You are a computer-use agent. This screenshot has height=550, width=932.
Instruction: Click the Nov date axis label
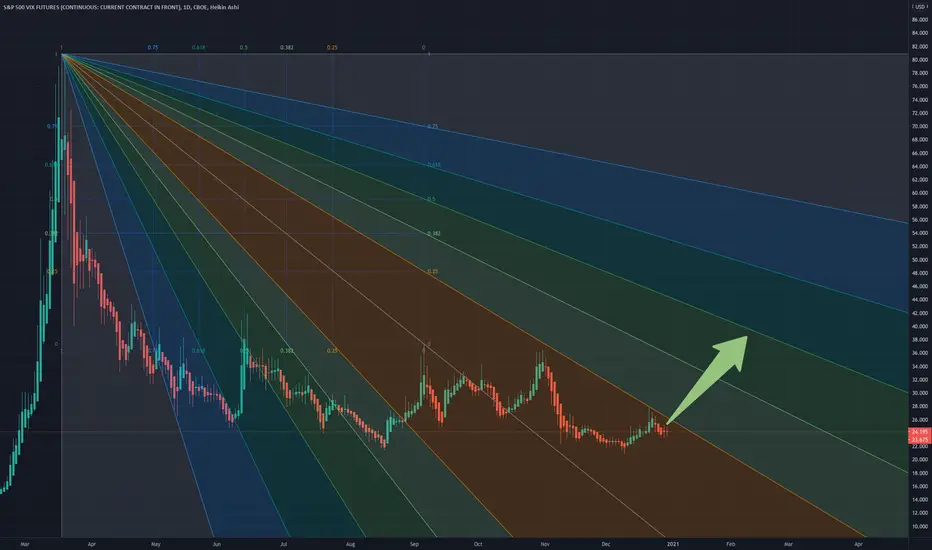(x=545, y=544)
